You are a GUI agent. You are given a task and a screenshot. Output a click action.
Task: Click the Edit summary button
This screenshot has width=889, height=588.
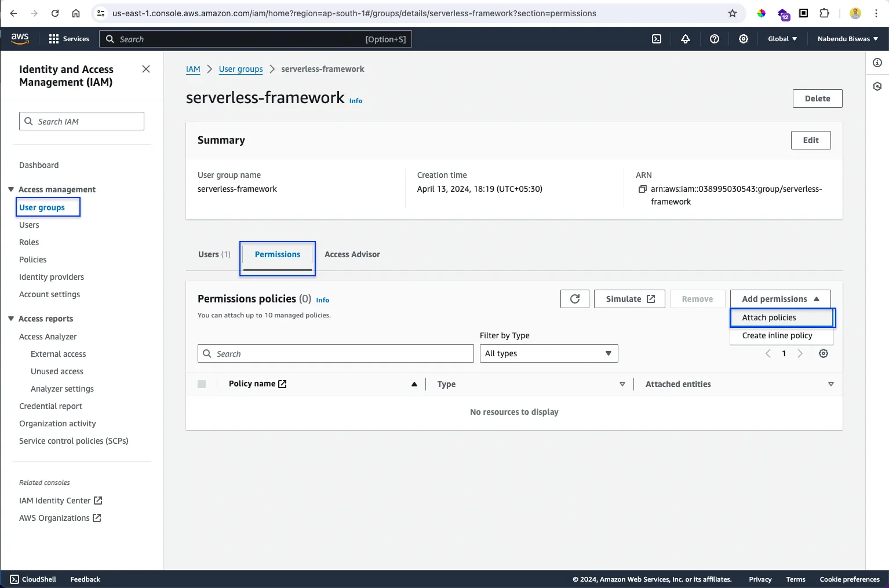click(x=811, y=140)
